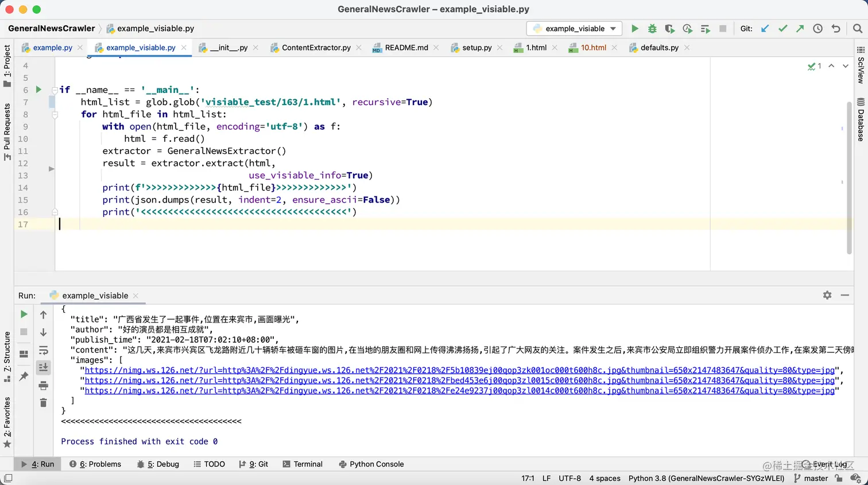The width and height of the screenshot is (868, 485).
Task: Change file encoding UTF-8 in status bar
Action: 569,478
